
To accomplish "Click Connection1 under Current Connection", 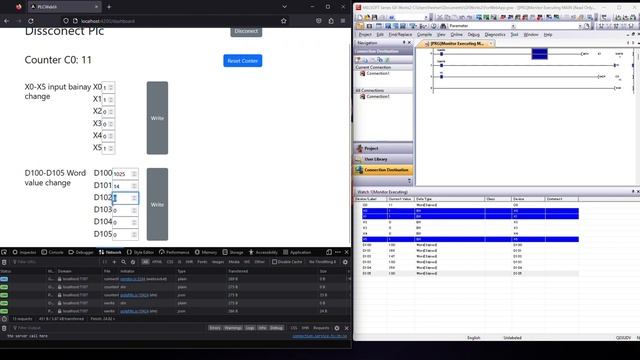I will tap(378, 73).
